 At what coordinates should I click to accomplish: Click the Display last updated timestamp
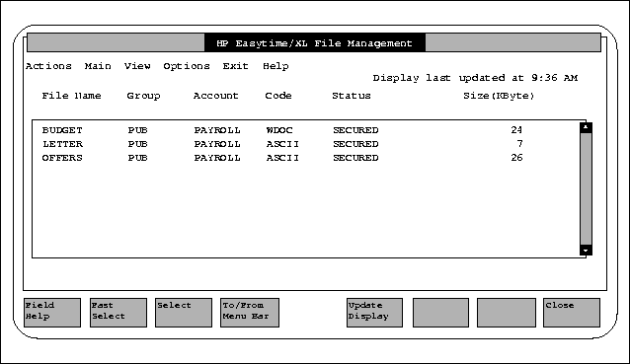pyautogui.click(x=475, y=78)
